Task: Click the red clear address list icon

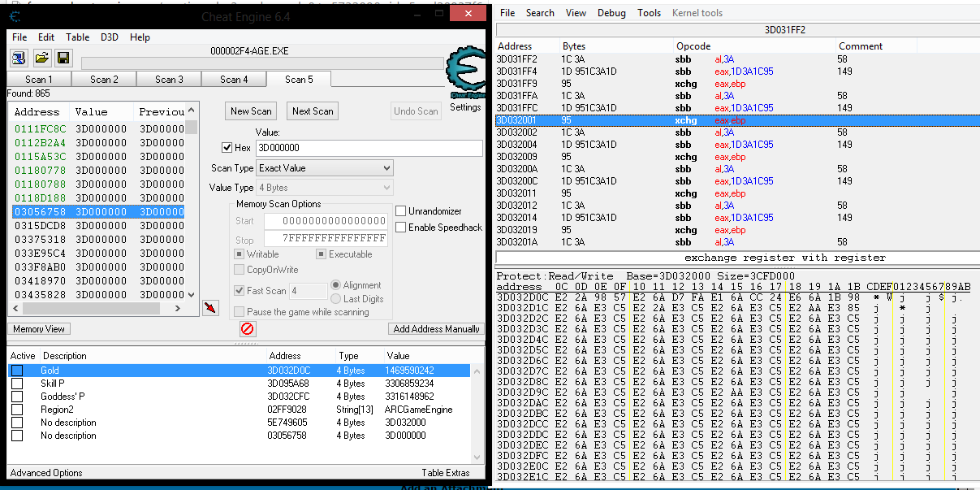Action: pyautogui.click(x=248, y=329)
